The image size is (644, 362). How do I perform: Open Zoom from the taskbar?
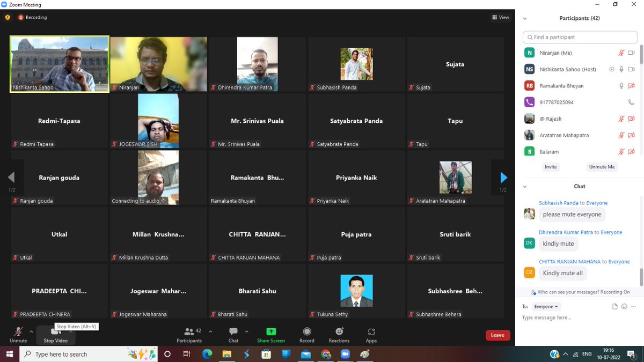(x=345, y=354)
